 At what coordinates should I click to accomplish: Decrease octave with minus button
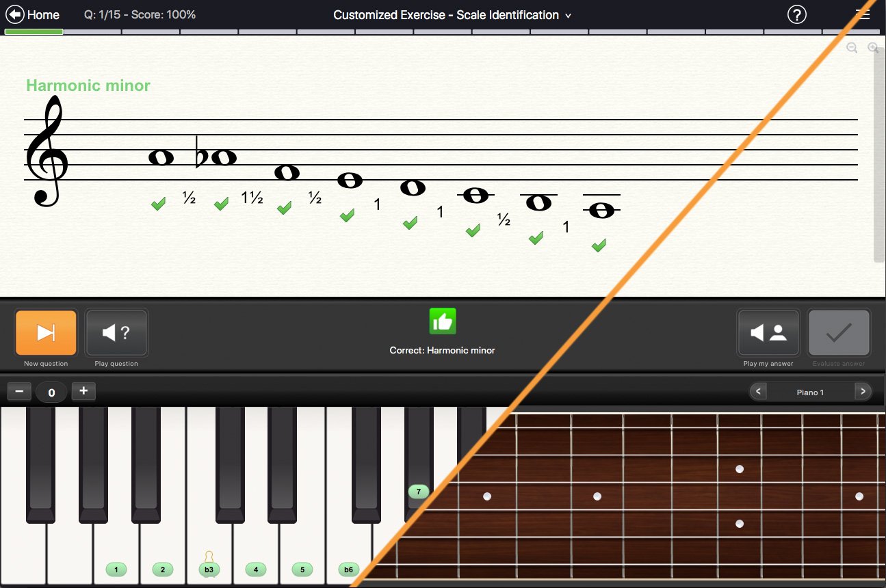18,392
